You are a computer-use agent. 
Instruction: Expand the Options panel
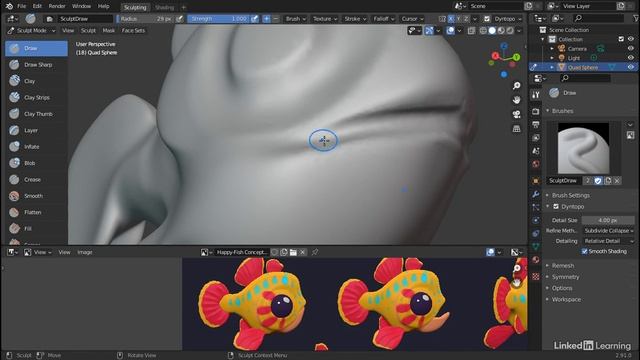tap(562, 288)
